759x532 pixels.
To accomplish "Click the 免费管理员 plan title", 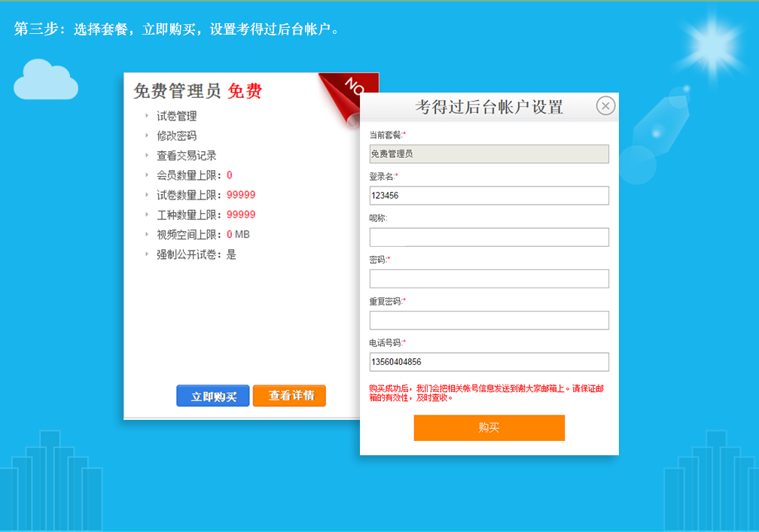I will [x=177, y=92].
